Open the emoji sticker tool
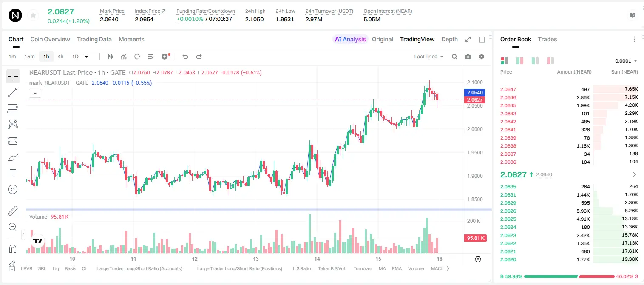This screenshot has height=285, width=644. pos(13,189)
